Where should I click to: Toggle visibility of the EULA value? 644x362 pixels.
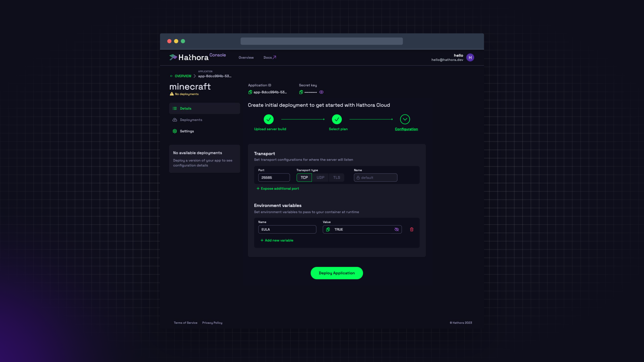tap(397, 230)
